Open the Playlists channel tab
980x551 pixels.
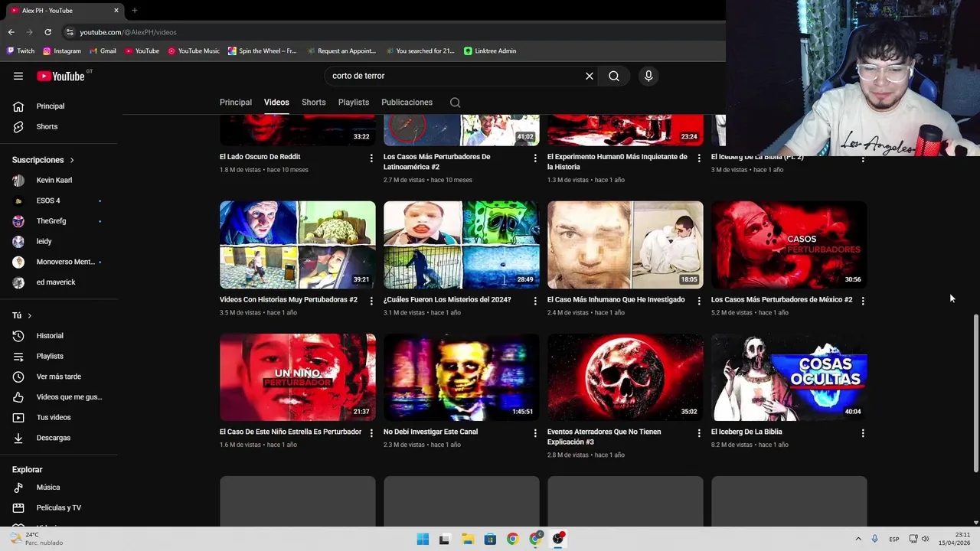tap(354, 103)
